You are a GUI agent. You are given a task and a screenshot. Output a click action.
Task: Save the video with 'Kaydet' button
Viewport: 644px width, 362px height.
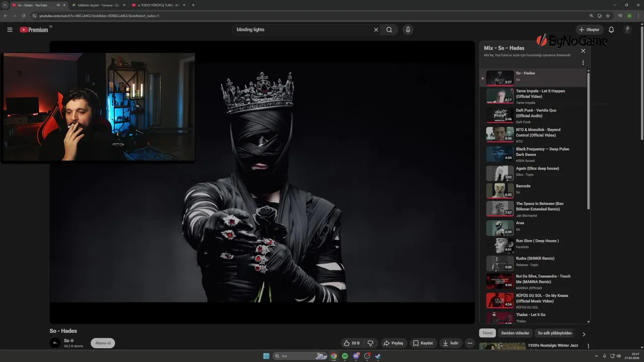click(x=423, y=343)
